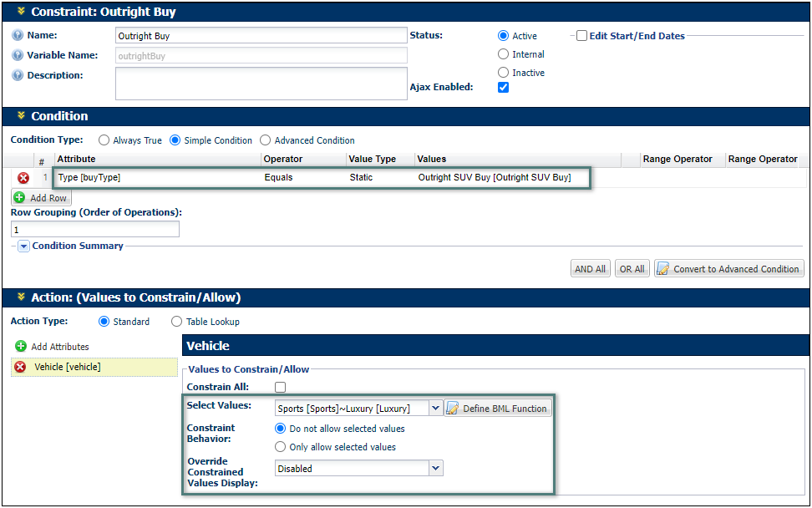The image size is (812, 508).
Task: Click Convert to Advanced Condition button
Action: 729,269
